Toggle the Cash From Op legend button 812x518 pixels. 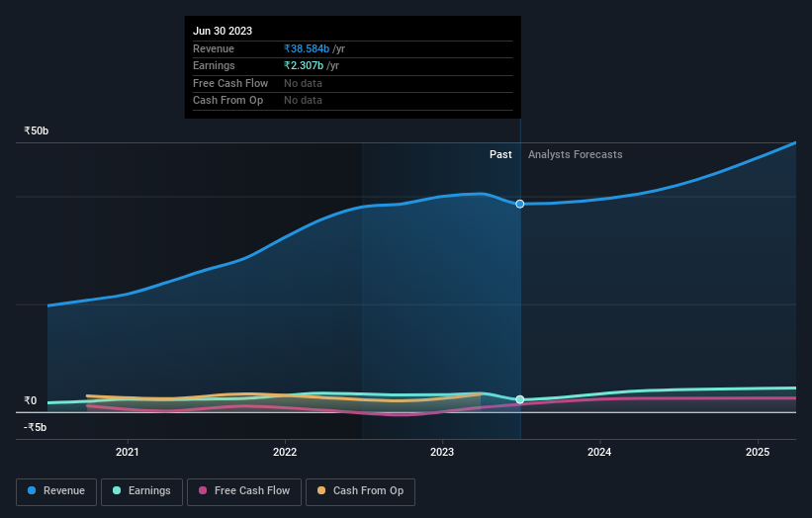[360, 491]
